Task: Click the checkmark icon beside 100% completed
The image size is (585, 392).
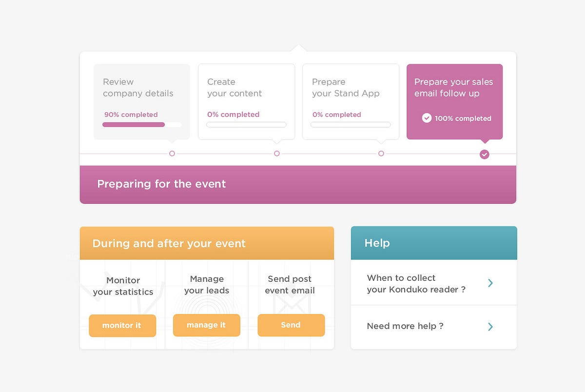Action: pyautogui.click(x=427, y=118)
